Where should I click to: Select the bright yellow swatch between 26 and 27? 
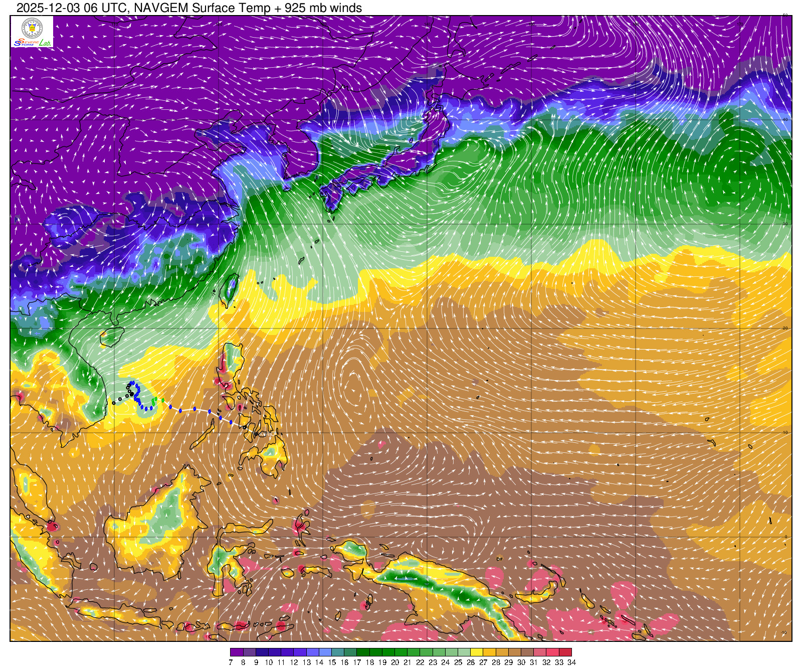(x=477, y=652)
